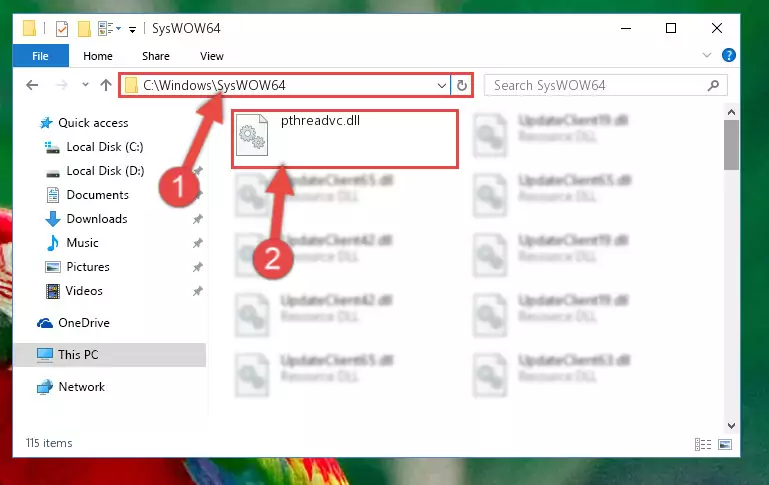769x485 pixels.
Task: Open Documents in the sidebar
Action: 98,195
